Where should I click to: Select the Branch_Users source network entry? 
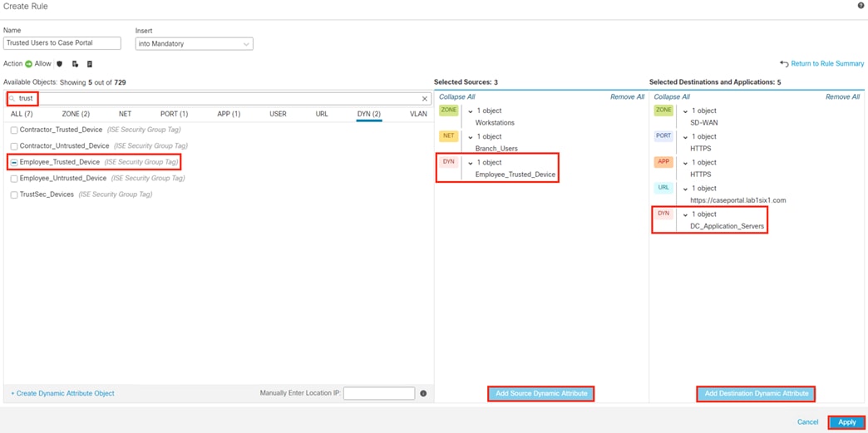pos(496,149)
